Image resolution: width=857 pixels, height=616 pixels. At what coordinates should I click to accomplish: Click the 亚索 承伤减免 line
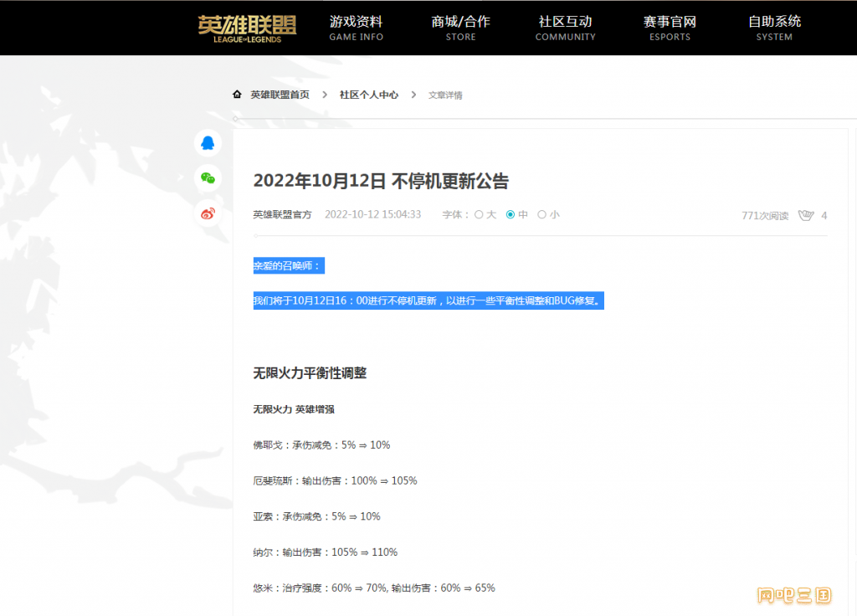316,516
